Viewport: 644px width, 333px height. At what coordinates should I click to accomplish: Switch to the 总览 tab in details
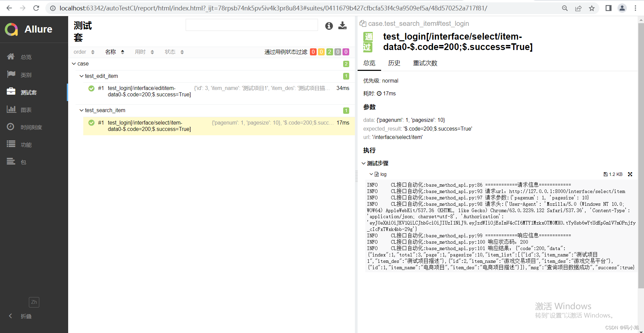point(369,63)
